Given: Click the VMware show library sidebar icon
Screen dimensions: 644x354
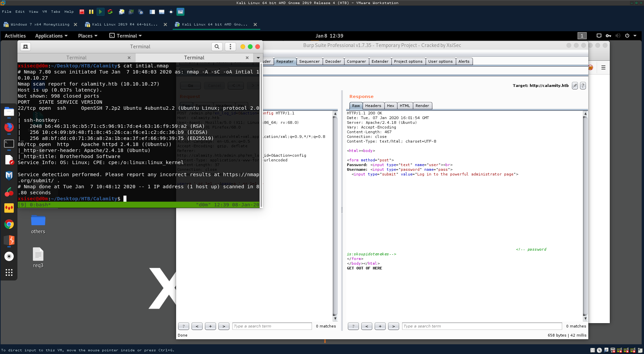Looking at the screenshot, I should point(152,12).
